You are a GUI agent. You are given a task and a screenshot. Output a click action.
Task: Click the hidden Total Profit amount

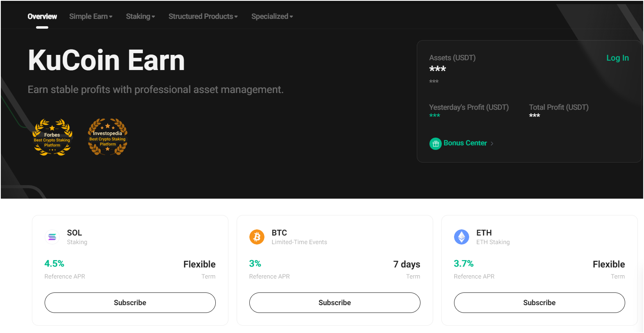click(x=534, y=116)
